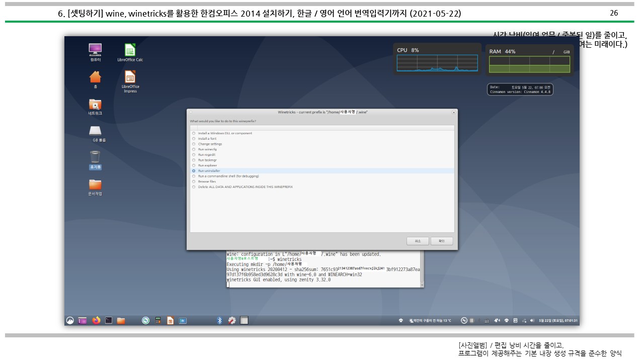The width and height of the screenshot is (644, 362).
Task: Click the 'winetricks GUI enabled' terminal line
Action: click(x=279, y=280)
